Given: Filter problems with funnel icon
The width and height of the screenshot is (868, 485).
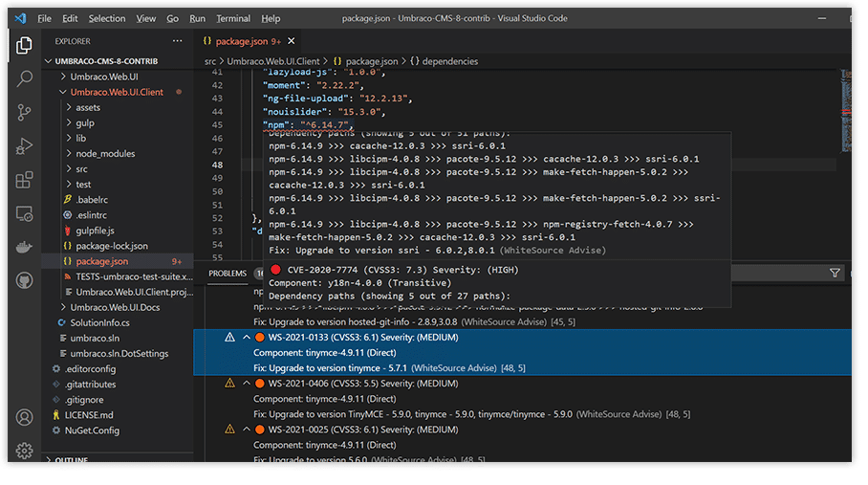Looking at the screenshot, I should (x=835, y=273).
